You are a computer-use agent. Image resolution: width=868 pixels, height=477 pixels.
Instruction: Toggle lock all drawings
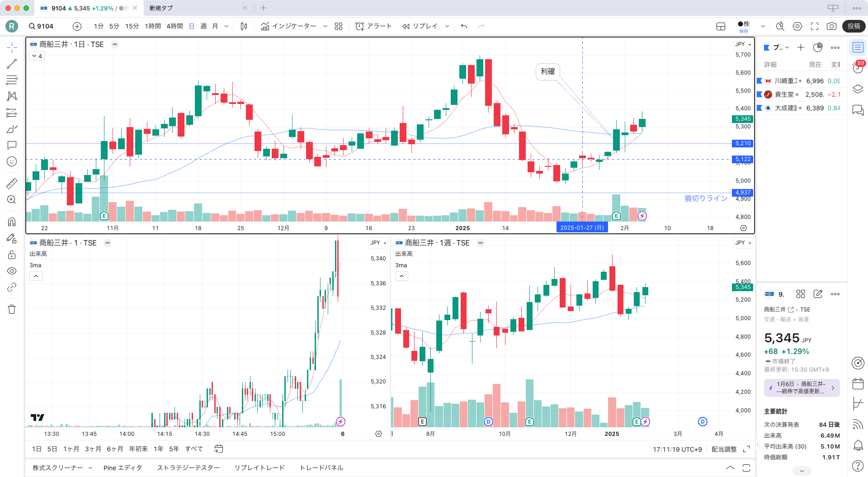pyautogui.click(x=12, y=255)
